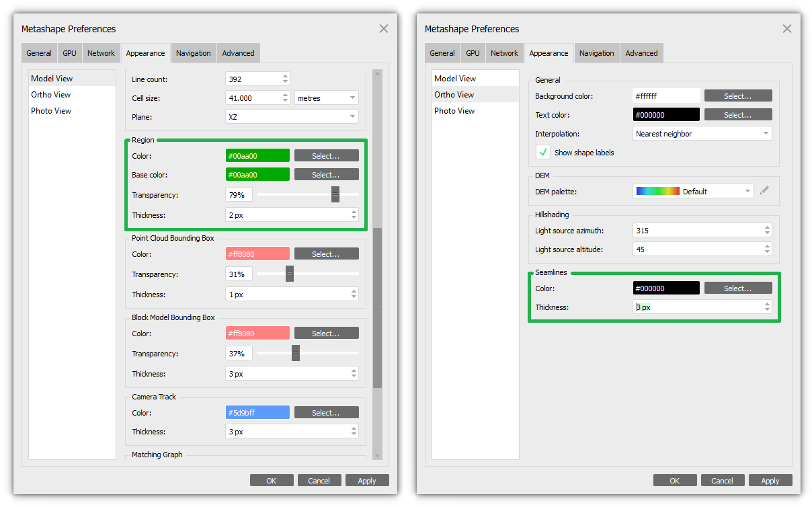812x507 pixels.
Task: Switch to Navigation tab in right window
Action: point(597,53)
